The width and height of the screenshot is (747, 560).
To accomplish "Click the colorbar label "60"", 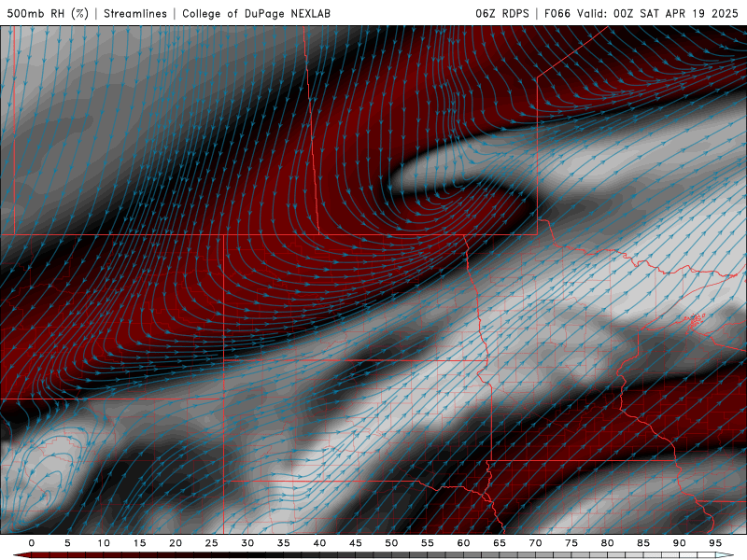I will [463, 543].
